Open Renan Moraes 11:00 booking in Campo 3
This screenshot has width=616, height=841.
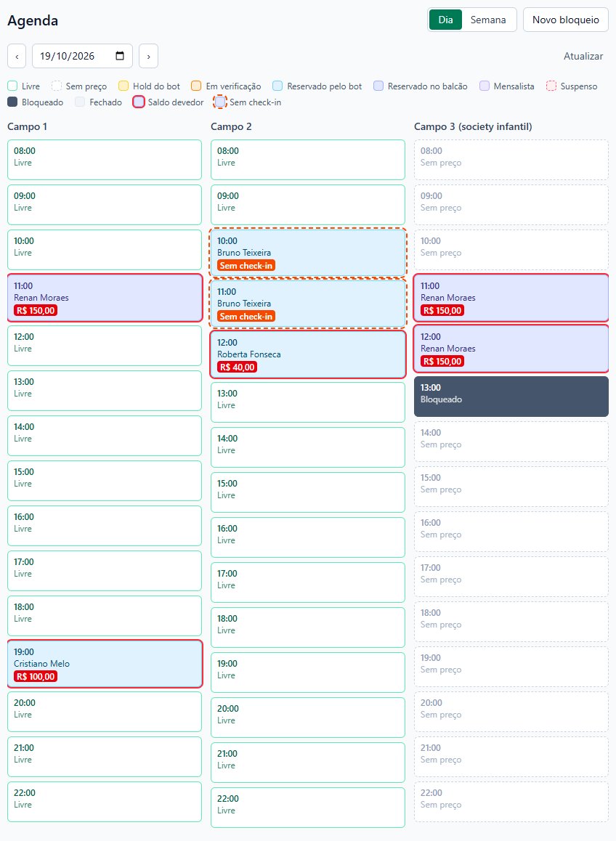[x=511, y=298]
